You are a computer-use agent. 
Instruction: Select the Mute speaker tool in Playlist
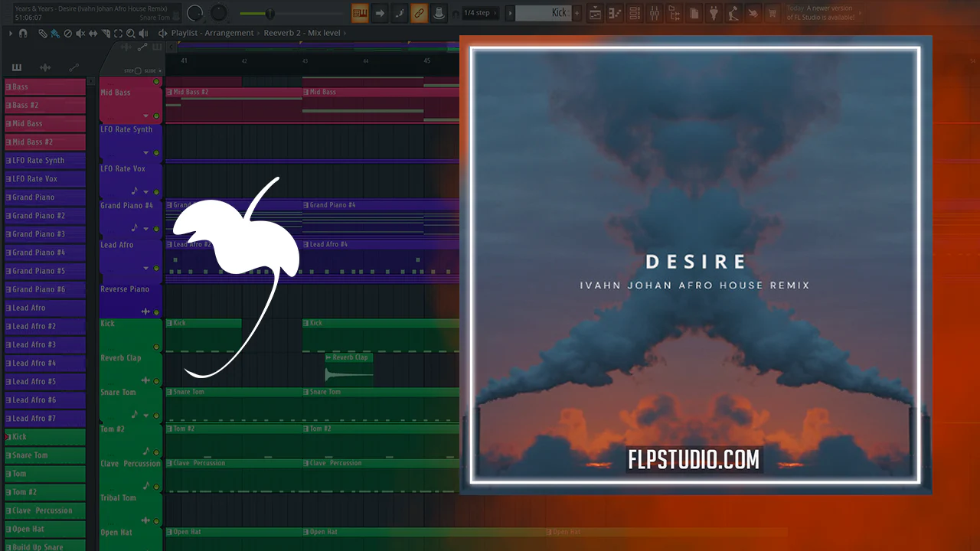pos(80,34)
